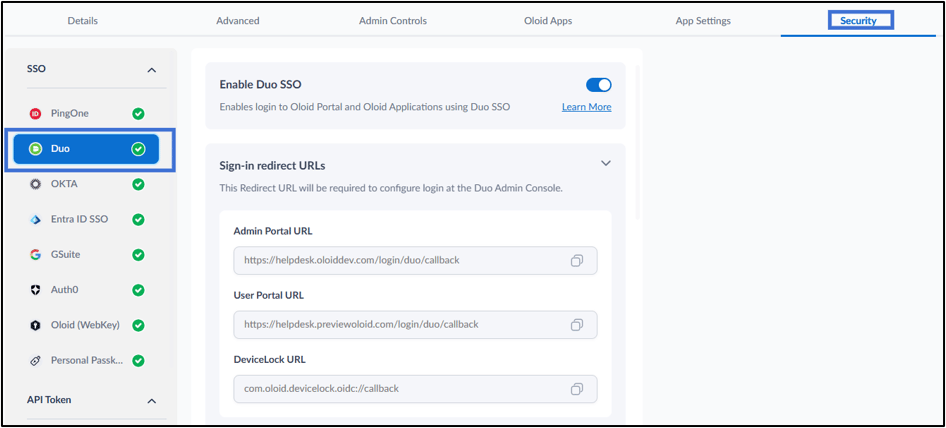Copy the DeviceLock URL
The height and width of the screenshot is (428, 946).
coord(577,389)
